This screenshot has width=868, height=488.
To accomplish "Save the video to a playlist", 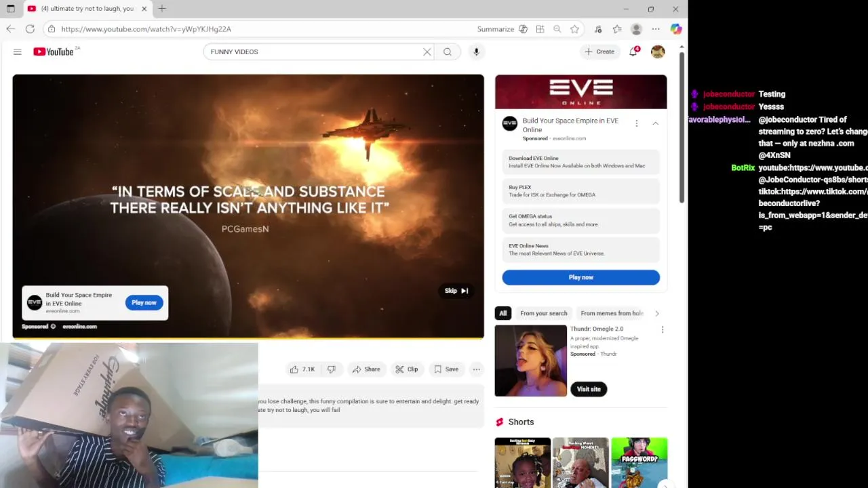I will (x=446, y=369).
